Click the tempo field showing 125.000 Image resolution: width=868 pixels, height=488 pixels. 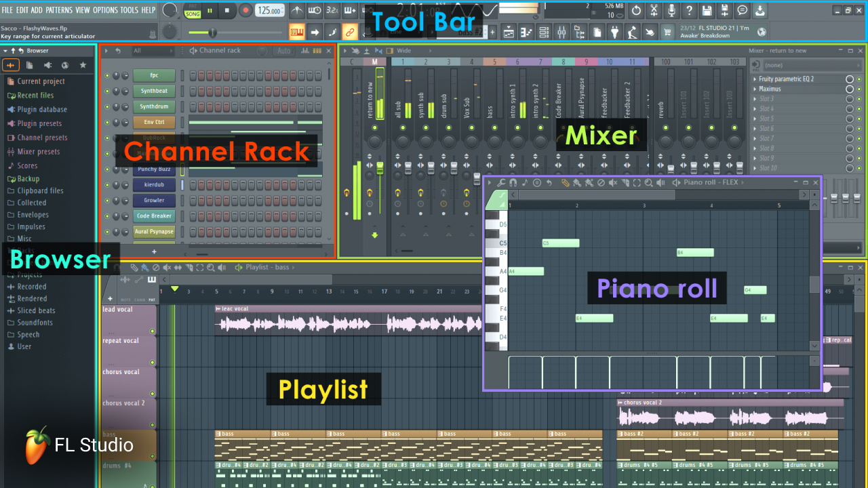point(269,11)
